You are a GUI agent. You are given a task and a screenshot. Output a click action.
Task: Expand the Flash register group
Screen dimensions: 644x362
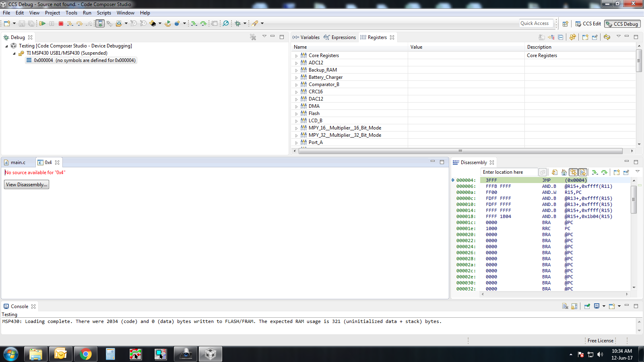[x=297, y=114]
